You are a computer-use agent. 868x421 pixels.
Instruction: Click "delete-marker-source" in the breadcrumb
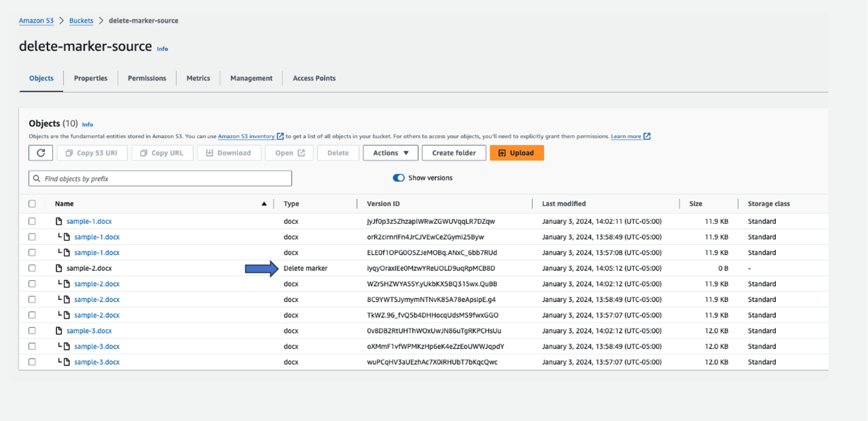click(143, 21)
